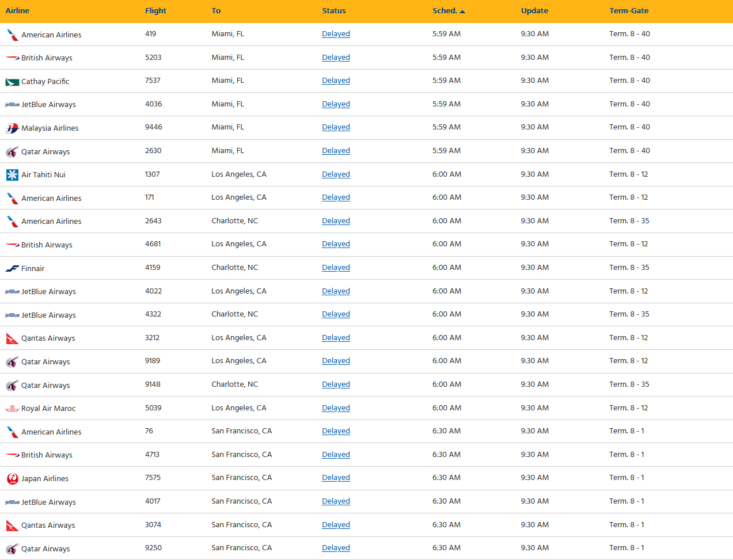Open Delayed status link for flight 9250
Viewport: 733px width, 560px height.
336,548
